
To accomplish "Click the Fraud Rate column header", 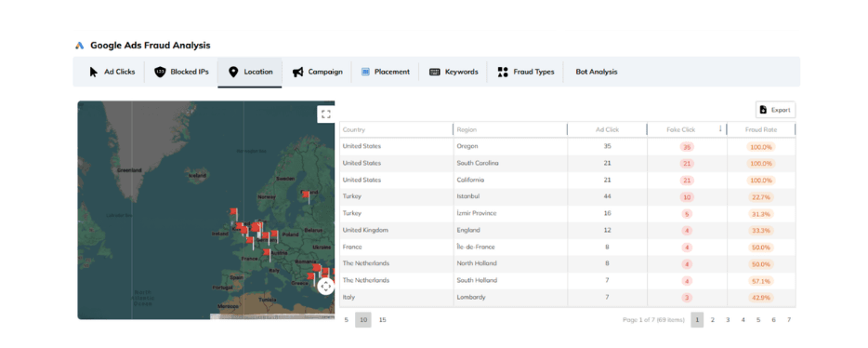I will 760,129.
